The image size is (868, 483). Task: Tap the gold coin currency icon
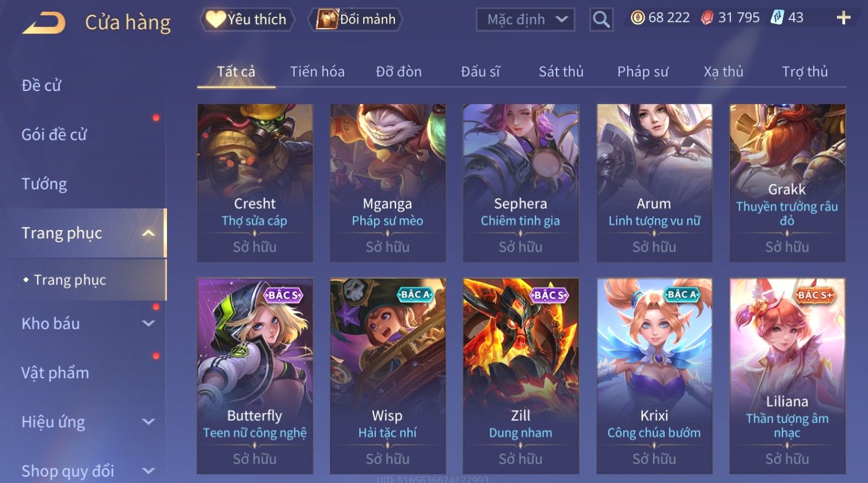(x=637, y=18)
